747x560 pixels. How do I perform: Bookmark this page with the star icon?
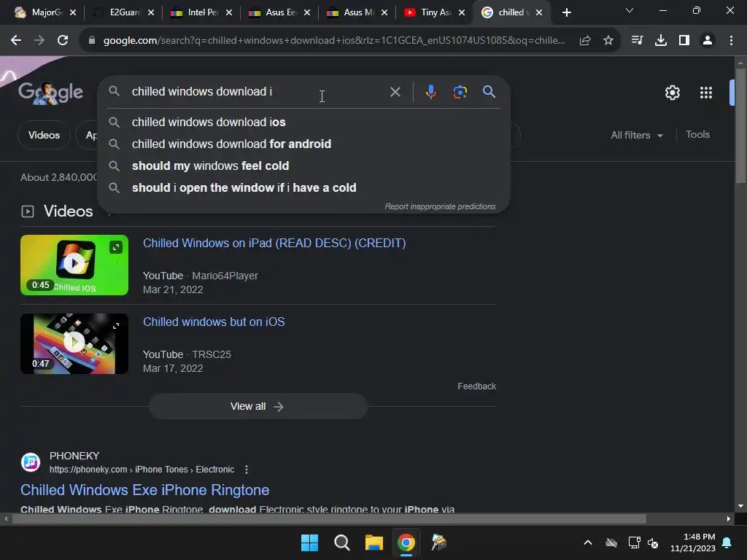coord(608,41)
